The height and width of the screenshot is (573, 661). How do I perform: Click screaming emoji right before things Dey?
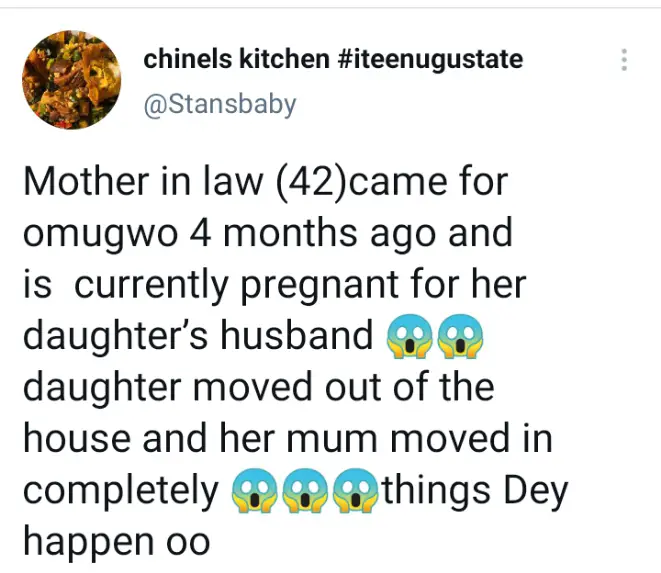356,490
